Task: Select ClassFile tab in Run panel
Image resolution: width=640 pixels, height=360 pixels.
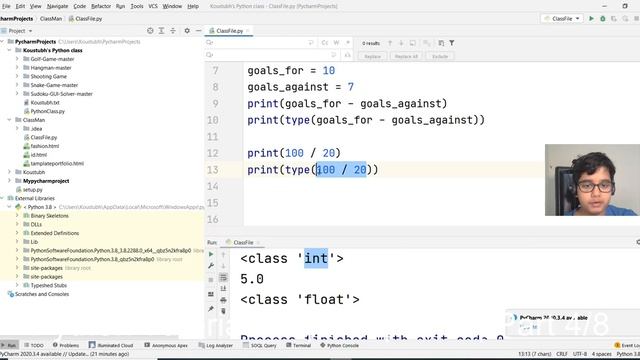Action: (243, 242)
